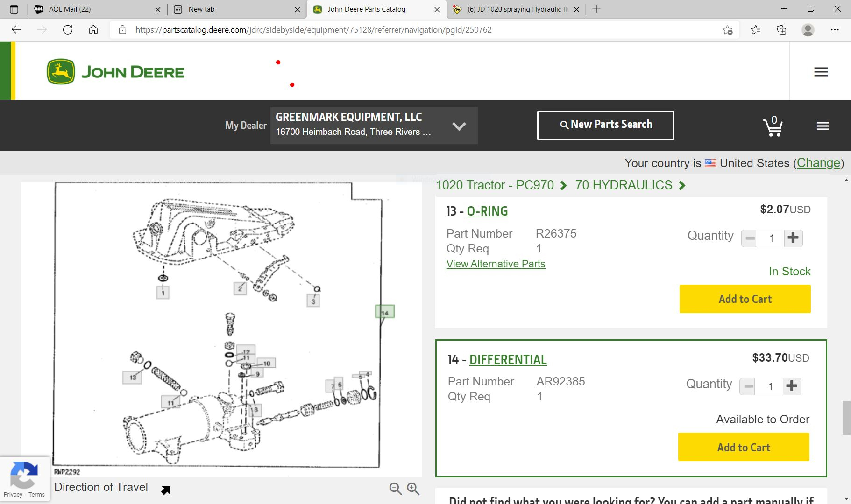The image size is (851, 504).
Task: Close the New tab tab
Action: [x=298, y=9]
